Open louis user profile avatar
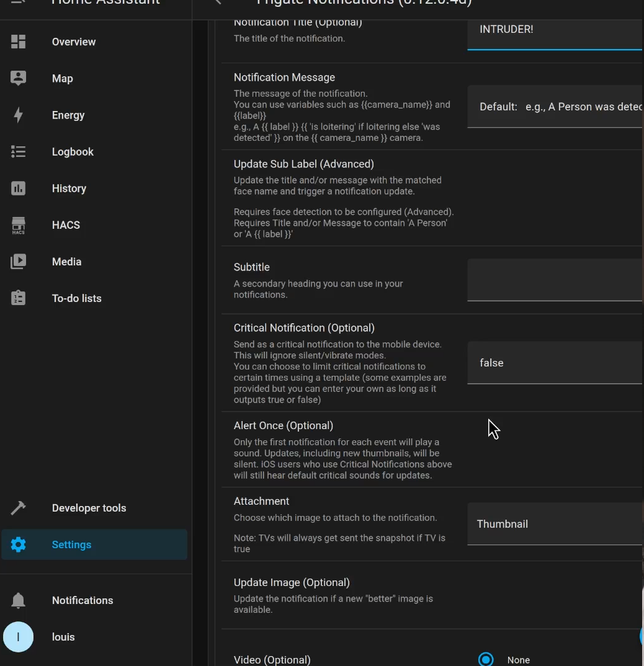Image resolution: width=644 pixels, height=666 pixels. tap(18, 637)
